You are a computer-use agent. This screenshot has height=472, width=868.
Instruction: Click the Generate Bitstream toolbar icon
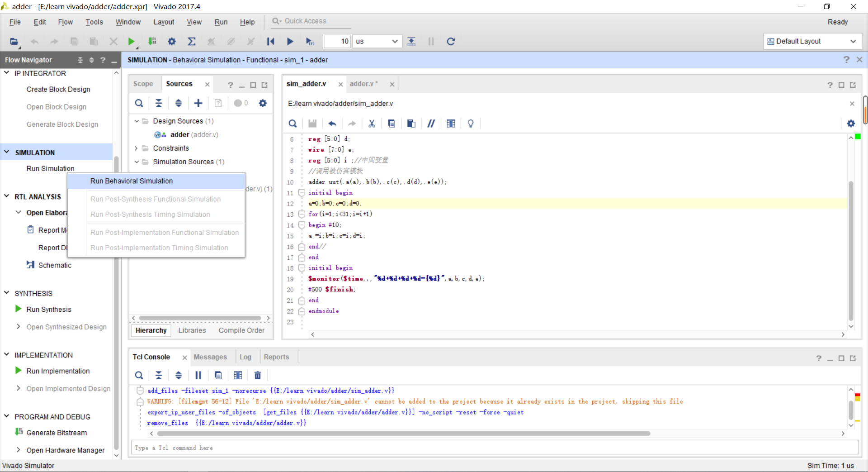[152, 42]
